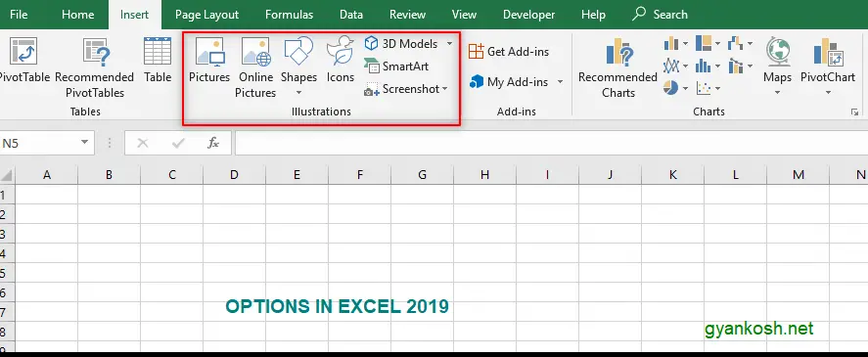
Task: Select the Icons button
Action: pyautogui.click(x=340, y=61)
